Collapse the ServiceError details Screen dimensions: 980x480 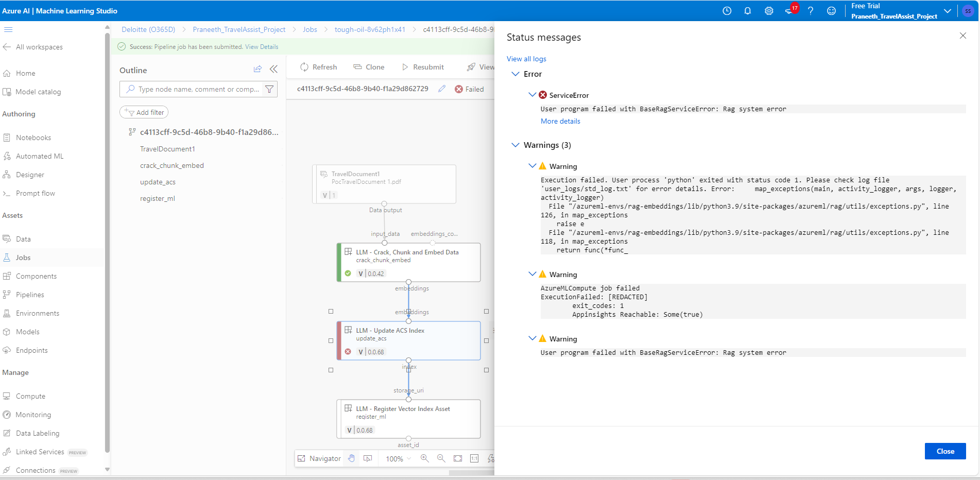click(x=532, y=95)
